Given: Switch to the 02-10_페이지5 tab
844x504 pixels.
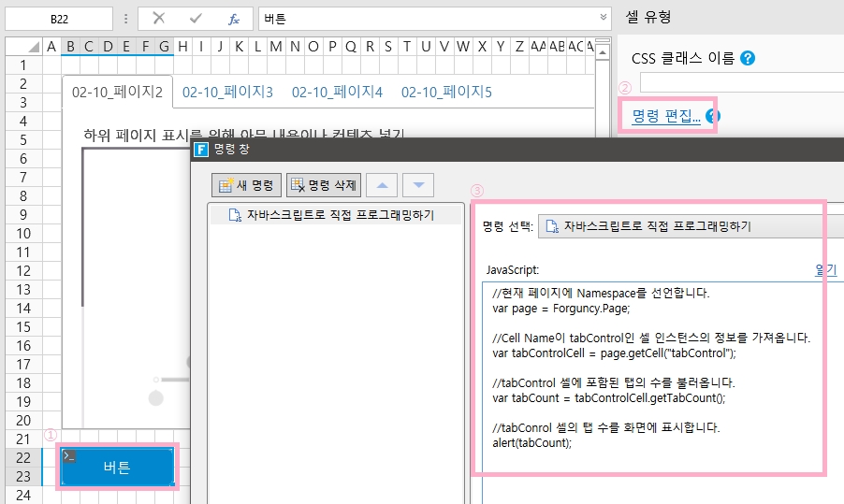Looking at the screenshot, I should click(446, 92).
